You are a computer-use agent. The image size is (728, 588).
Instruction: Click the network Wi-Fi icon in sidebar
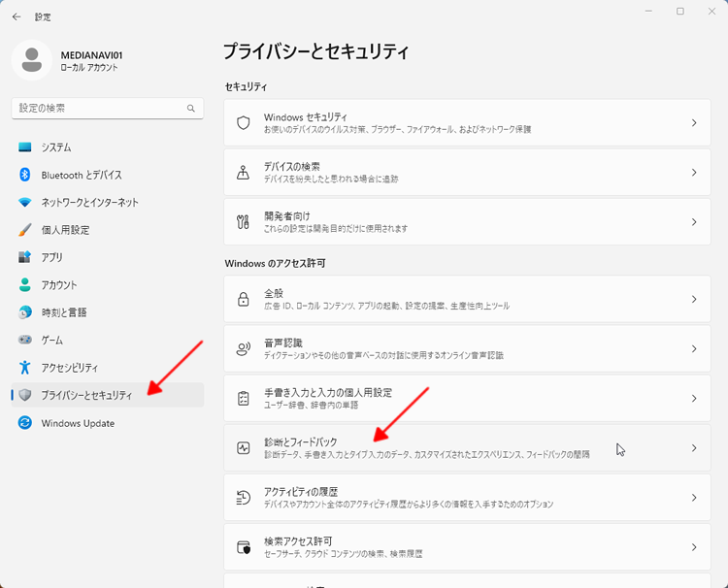(x=24, y=203)
